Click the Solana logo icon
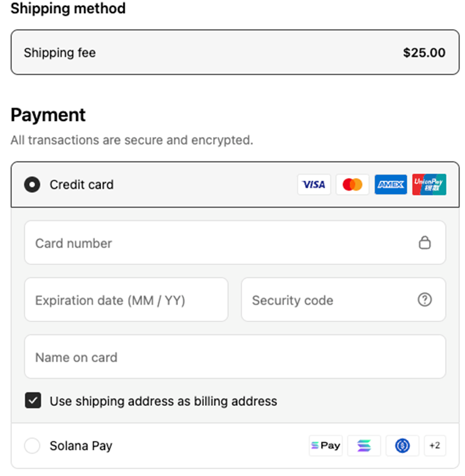 click(x=364, y=446)
